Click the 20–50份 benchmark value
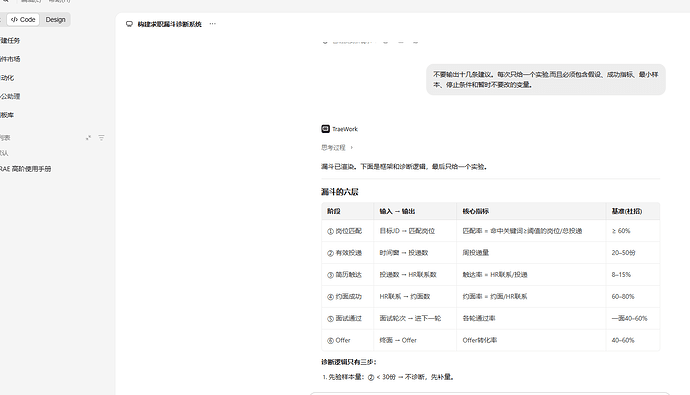 [624, 253]
